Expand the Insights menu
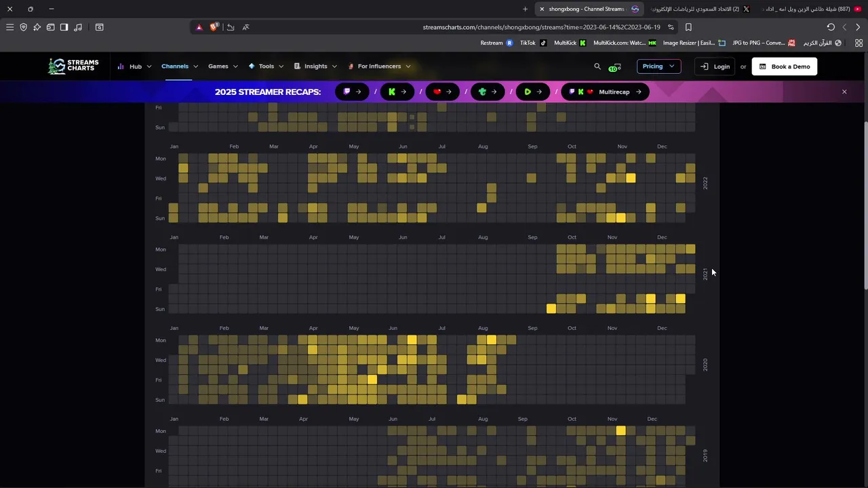The height and width of the screenshot is (488, 868). coord(315,66)
